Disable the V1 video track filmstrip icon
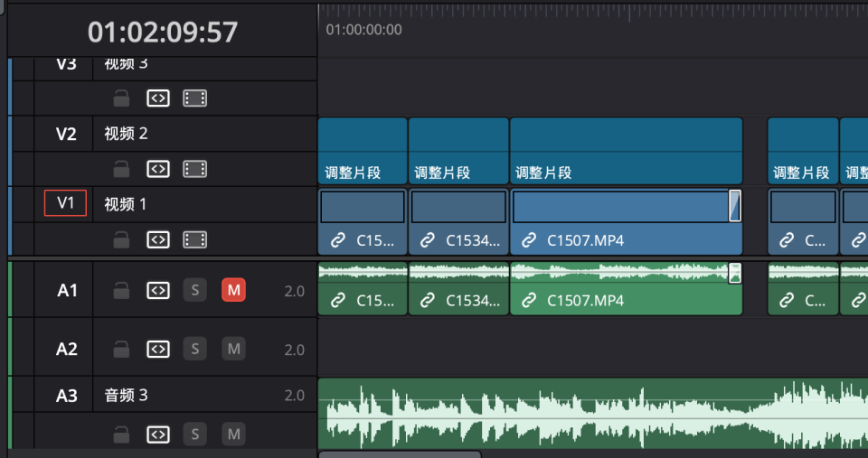 pos(195,239)
